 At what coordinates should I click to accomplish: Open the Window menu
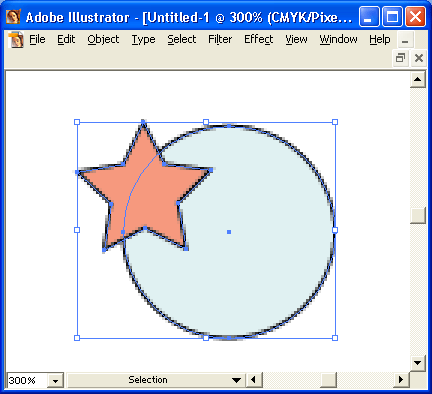point(338,39)
